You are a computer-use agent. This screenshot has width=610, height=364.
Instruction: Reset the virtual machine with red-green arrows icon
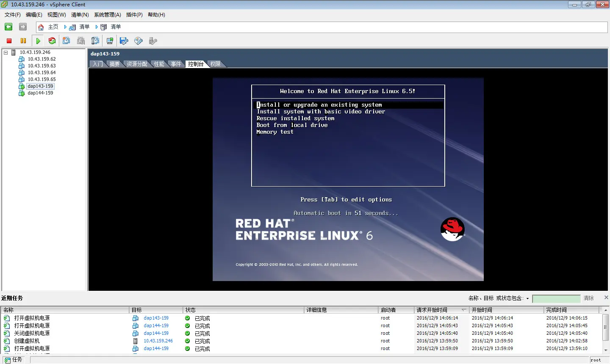52,41
